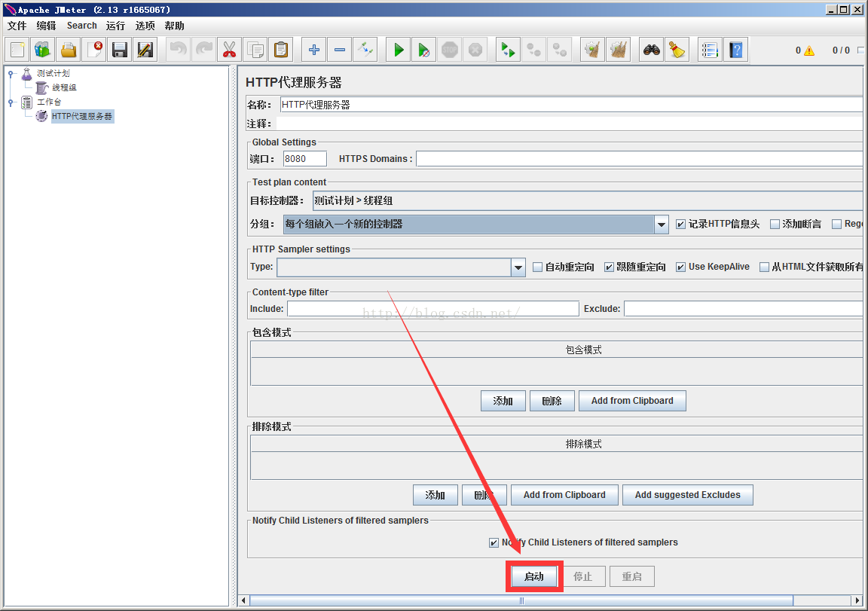The height and width of the screenshot is (611, 868).
Task: Open Search with binoculars icon
Action: click(652, 50)
